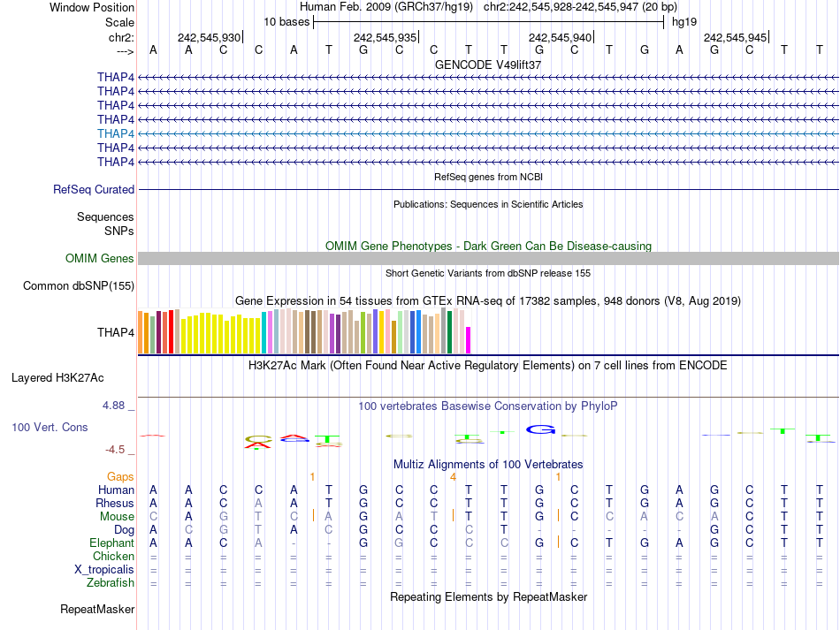Click the gray OMIM Genes bar

[488, 258]
